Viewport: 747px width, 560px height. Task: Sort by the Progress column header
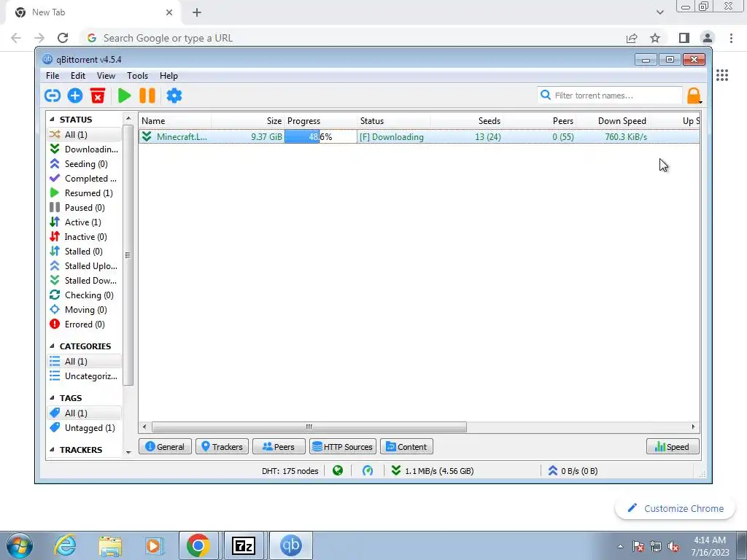[x=321, y=121]
